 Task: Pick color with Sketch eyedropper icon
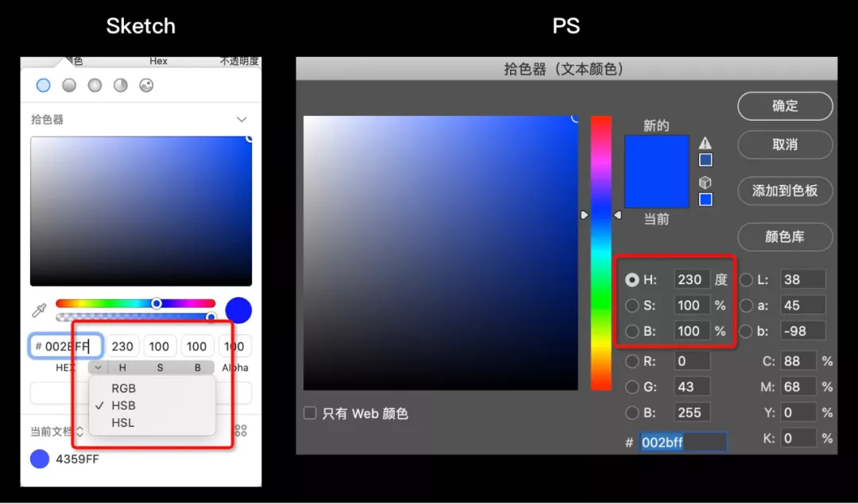tap(39, 311)
